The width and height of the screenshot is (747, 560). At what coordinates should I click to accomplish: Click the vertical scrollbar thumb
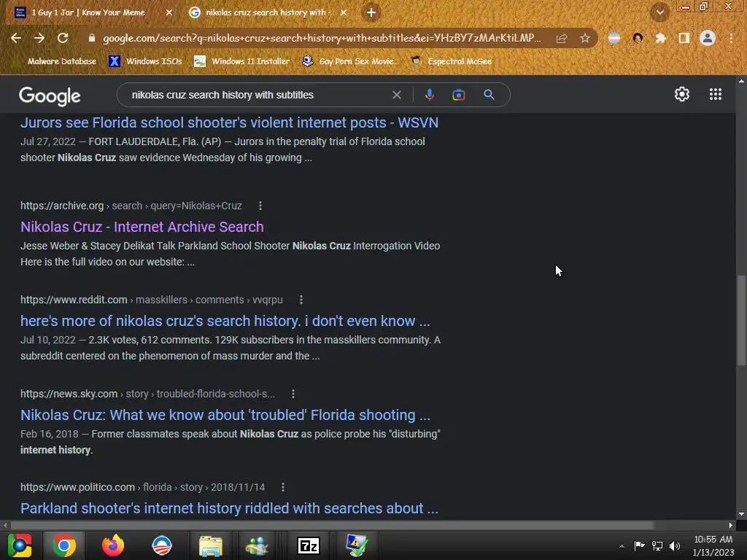741,321
